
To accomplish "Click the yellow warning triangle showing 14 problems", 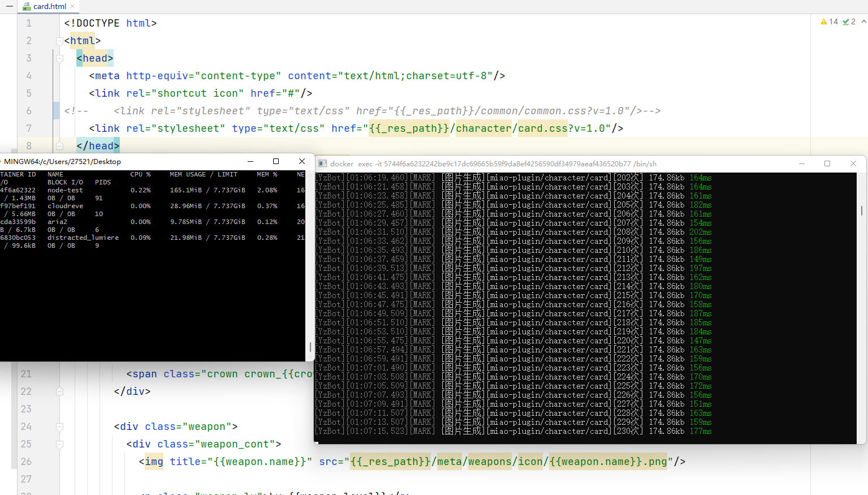I will click(824, 21).
